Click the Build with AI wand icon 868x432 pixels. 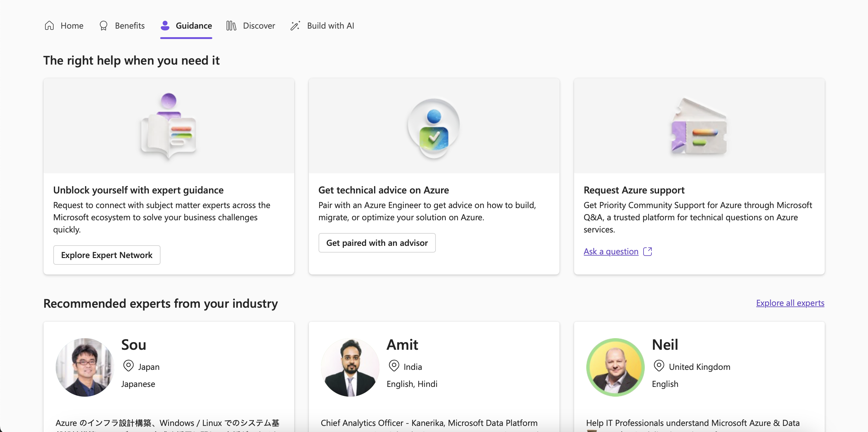click(295, 26)
